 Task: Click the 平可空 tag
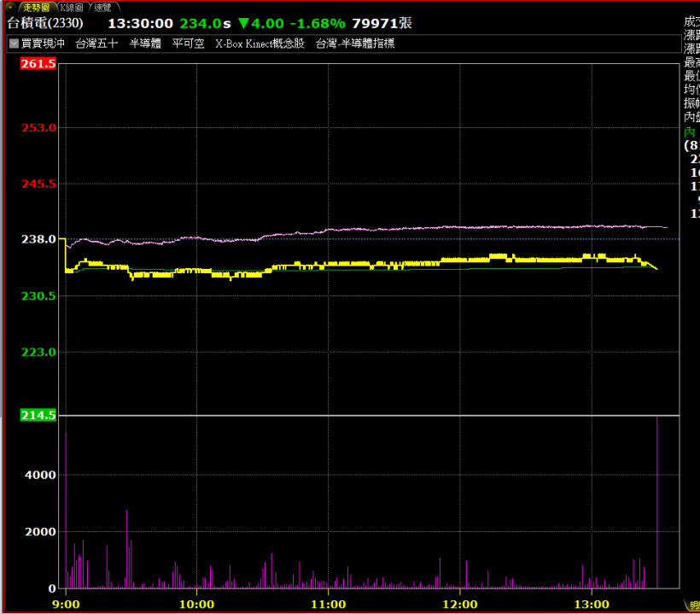(188, 44)
